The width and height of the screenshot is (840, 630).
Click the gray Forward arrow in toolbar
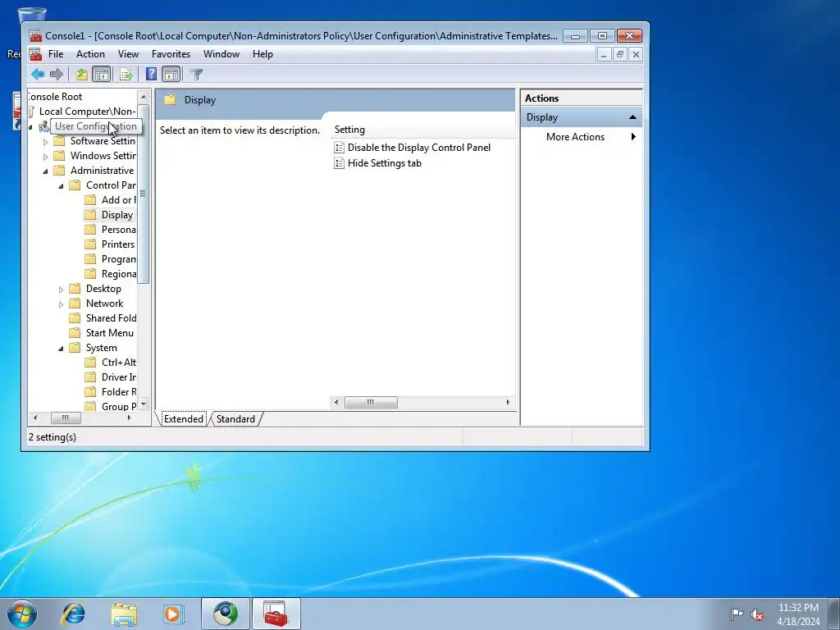(x=57, y=75)
